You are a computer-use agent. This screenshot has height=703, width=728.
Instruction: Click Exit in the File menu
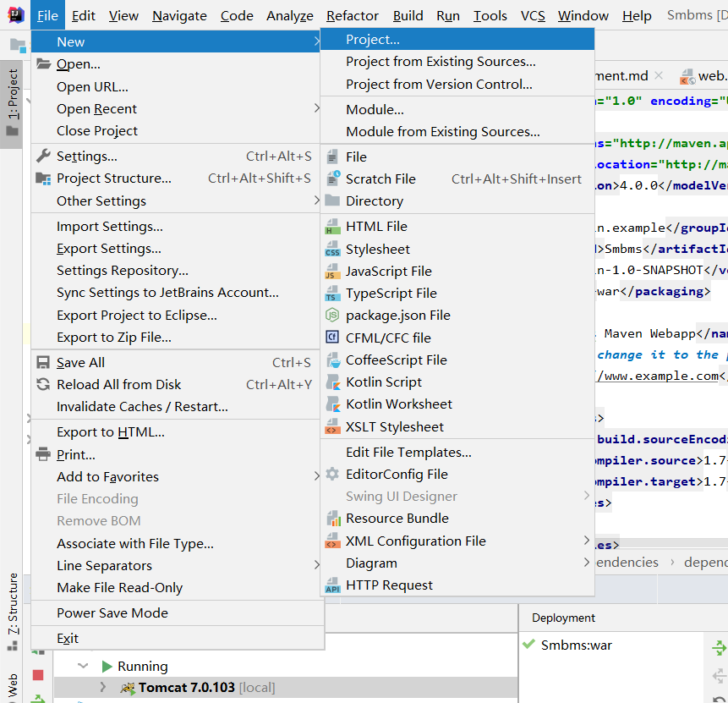(178, 639)
